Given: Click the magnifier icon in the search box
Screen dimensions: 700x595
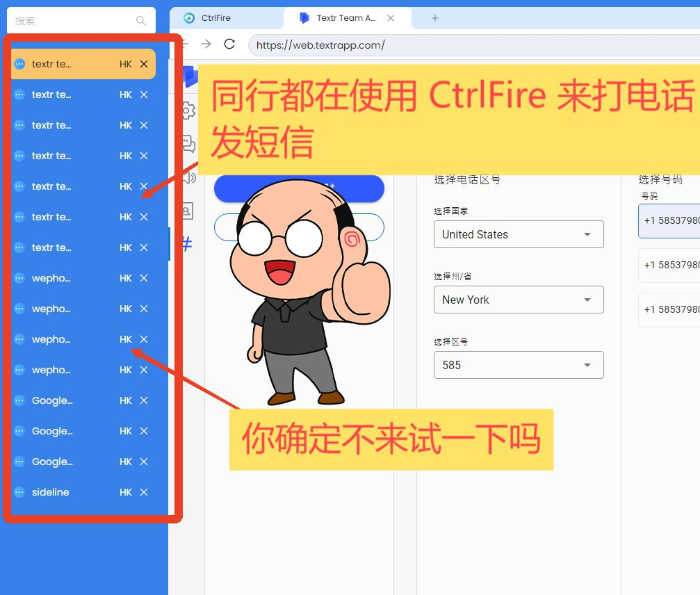Looking at the screenshot, I should (x=140, y=21).
